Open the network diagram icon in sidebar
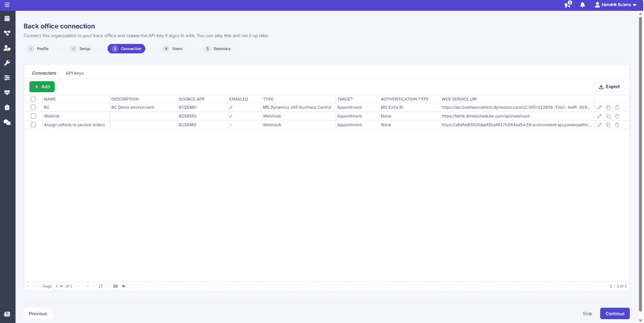The image size is (644, 323). point(7,34)
